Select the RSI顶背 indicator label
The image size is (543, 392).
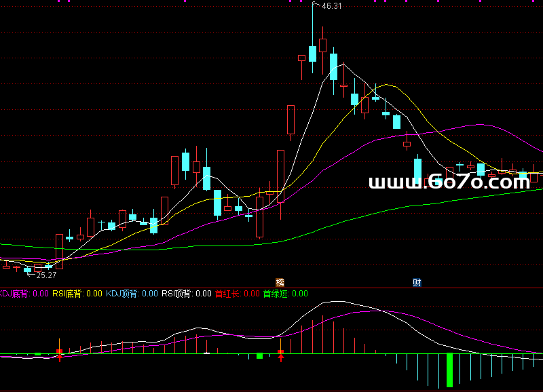pyautogui.click(x=187, y=294)
